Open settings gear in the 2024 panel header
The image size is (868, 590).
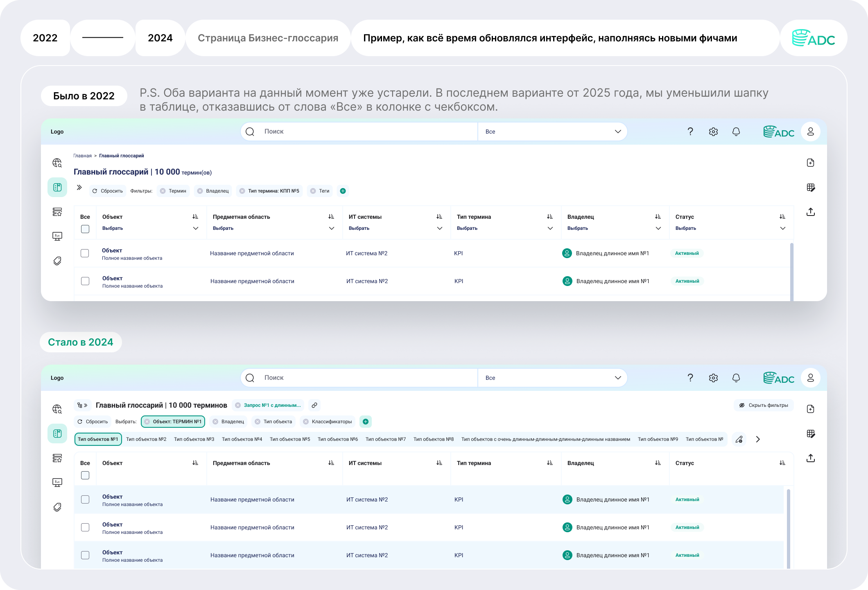pos(713,378)
